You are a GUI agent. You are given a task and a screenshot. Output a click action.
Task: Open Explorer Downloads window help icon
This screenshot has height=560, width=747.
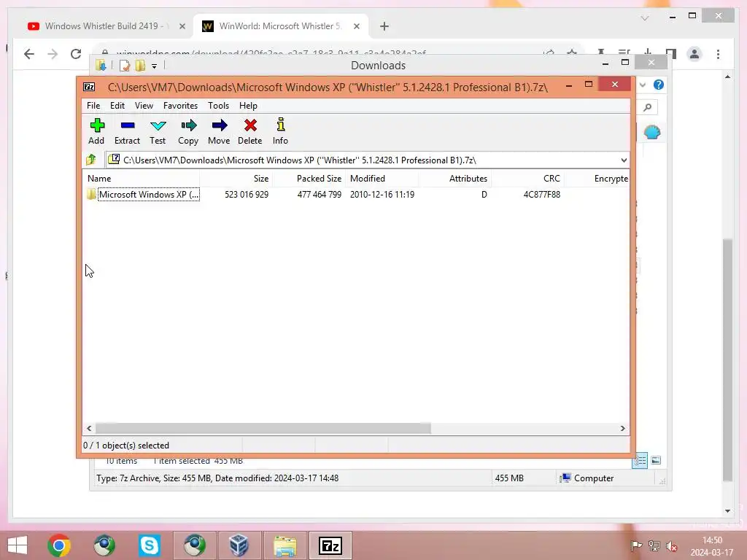click(659, 85)
